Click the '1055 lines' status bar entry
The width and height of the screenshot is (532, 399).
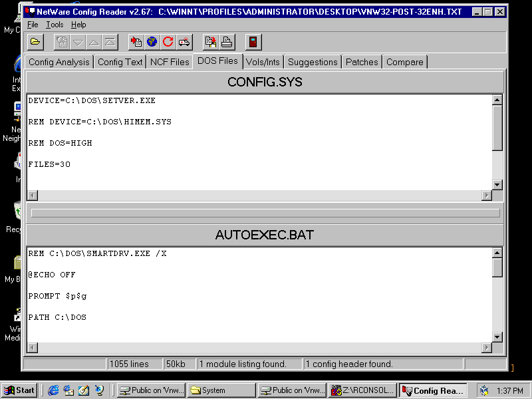[135, 364]
